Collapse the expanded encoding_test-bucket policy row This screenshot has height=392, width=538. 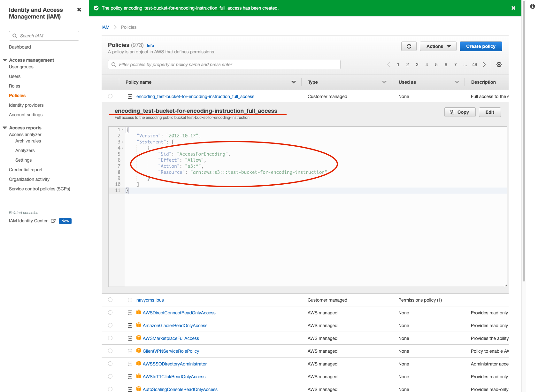coord(130,96)
